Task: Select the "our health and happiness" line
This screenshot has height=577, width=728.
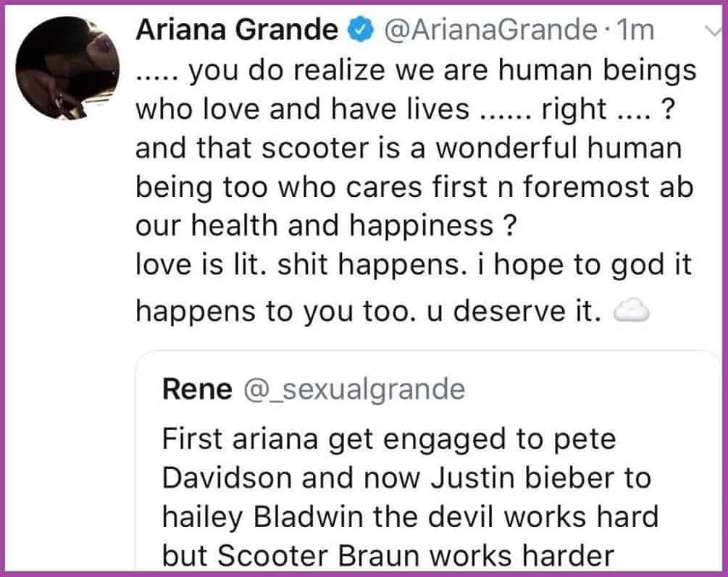Action: pyautogui.click(x=325, y=227)
